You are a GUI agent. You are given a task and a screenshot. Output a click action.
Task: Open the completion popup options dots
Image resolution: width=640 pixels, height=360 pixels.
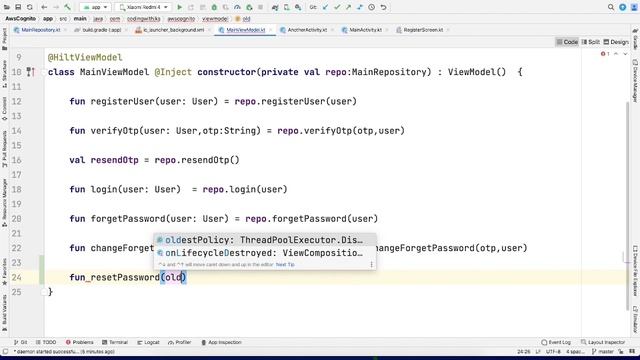(x=371, y=264)
